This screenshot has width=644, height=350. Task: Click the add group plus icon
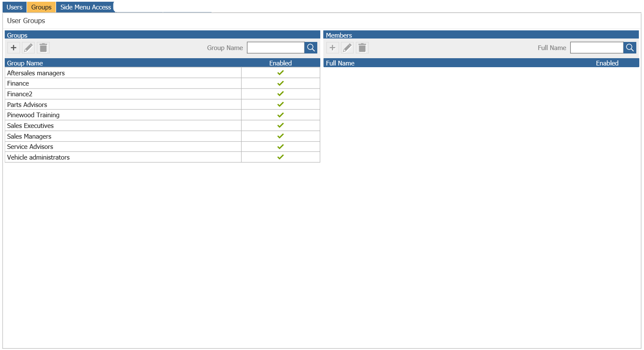13,47
